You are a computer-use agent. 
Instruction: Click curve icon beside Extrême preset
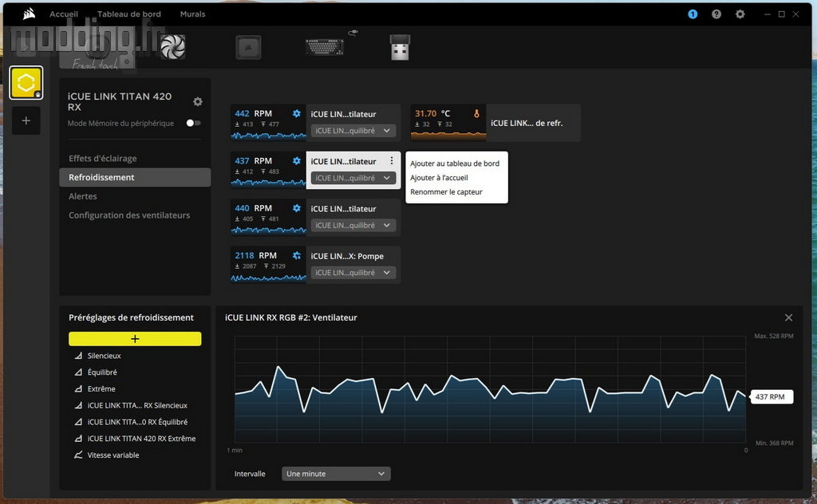(x=78, y=389)
